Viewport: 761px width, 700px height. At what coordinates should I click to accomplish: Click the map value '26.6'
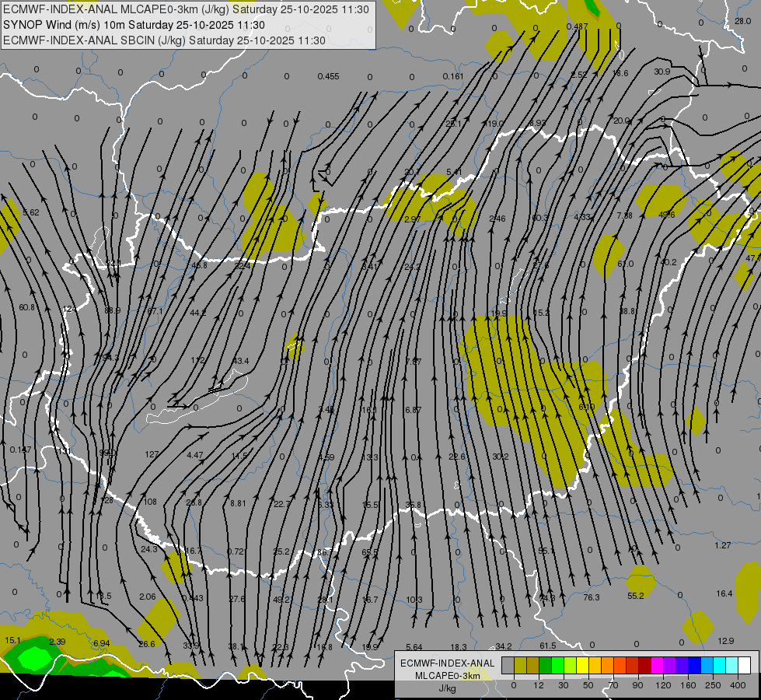click(147, 644)
